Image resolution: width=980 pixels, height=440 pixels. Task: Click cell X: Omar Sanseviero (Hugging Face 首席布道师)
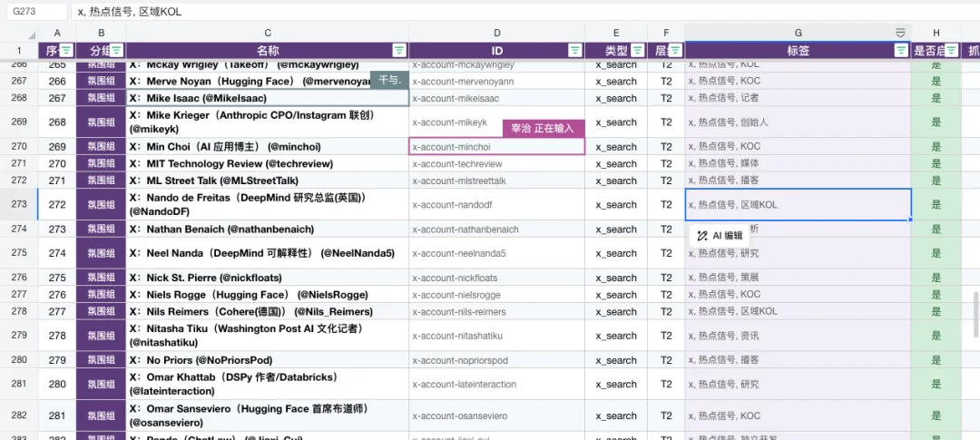click(268, 416)
